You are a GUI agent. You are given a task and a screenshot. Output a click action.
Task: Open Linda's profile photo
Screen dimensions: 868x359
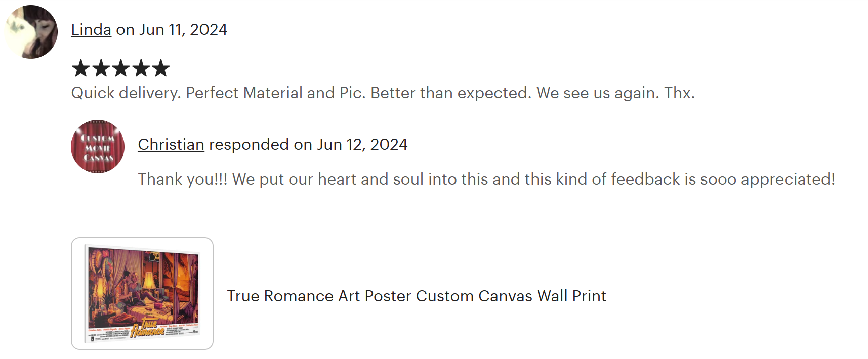(31, 32)
